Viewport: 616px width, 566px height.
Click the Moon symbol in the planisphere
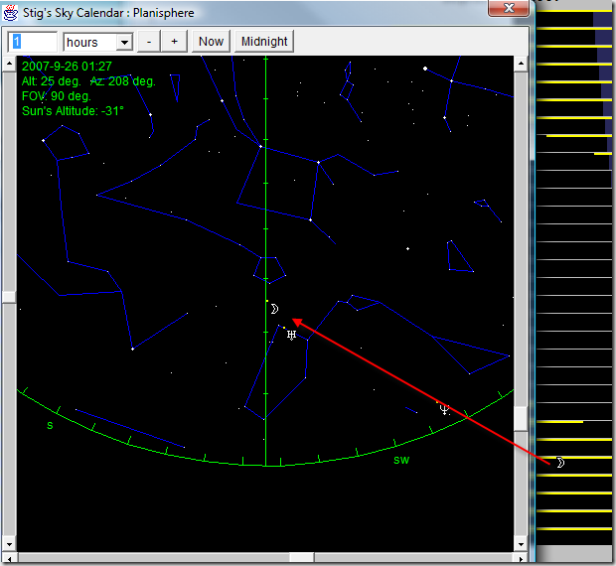coord(274,309)
